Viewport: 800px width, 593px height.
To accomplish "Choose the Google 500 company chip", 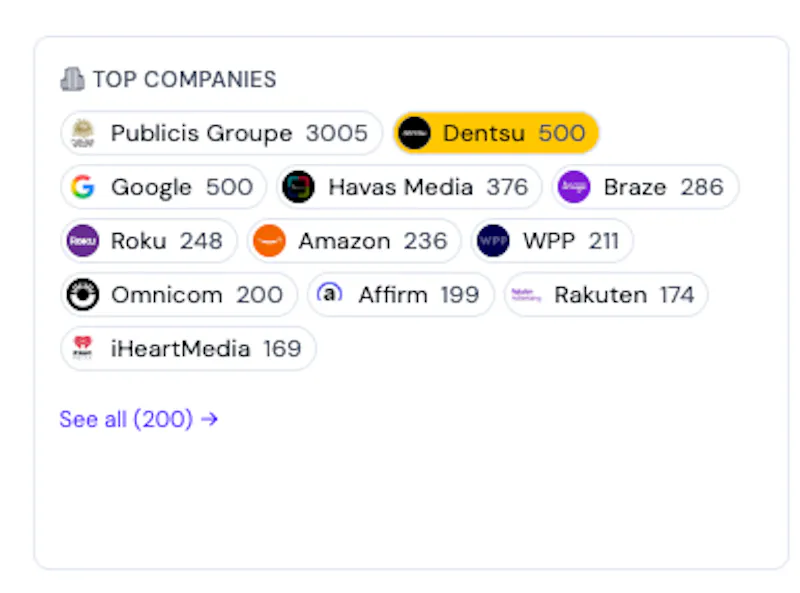I will (163, 187).
